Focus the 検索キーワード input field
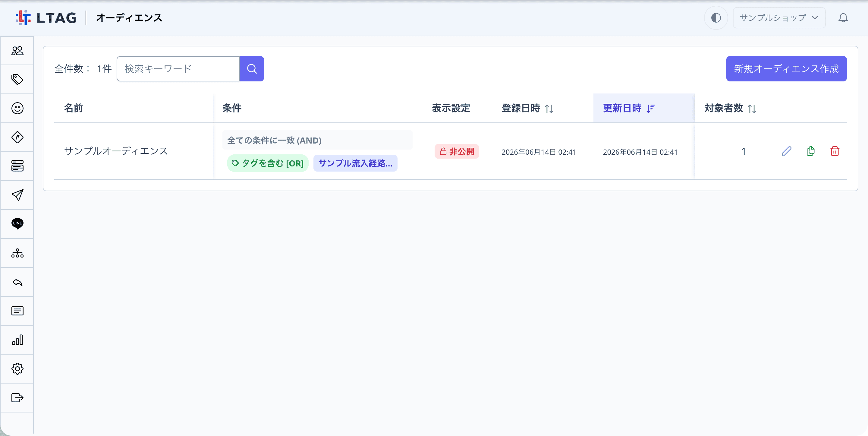 pyautogui.click(x=178, y=69)
